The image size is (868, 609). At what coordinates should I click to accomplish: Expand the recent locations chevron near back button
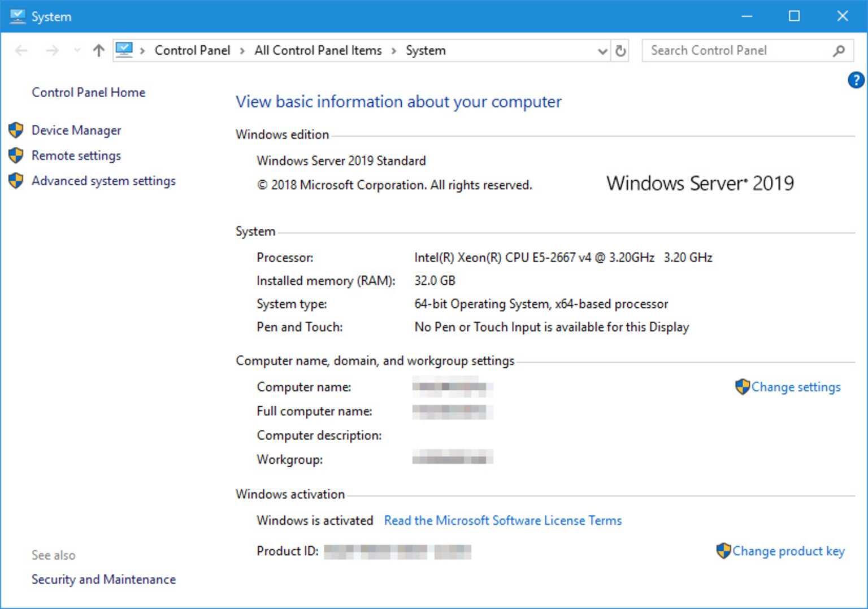click(x=76, y=50)
